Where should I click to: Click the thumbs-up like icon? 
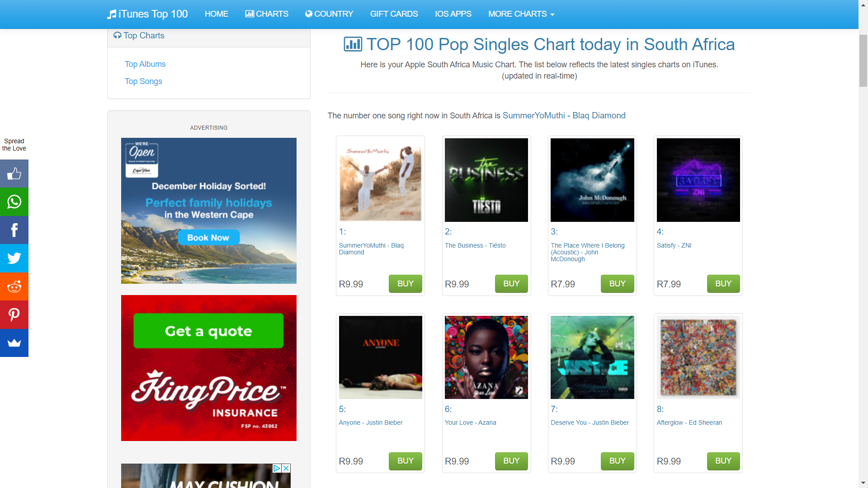(x=14, y=174)
